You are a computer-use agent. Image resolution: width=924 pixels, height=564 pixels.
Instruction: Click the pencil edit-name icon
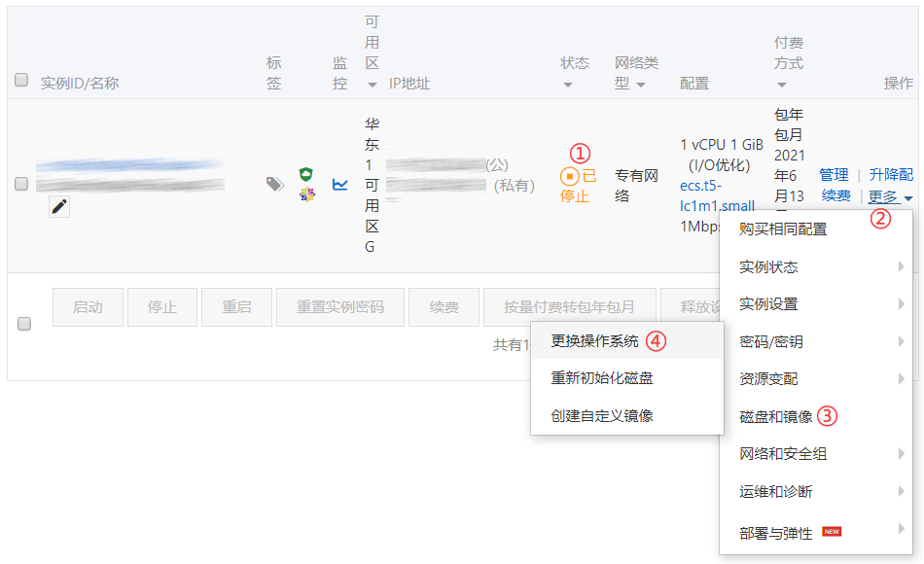pyautogui.click(x=59, y=206)
